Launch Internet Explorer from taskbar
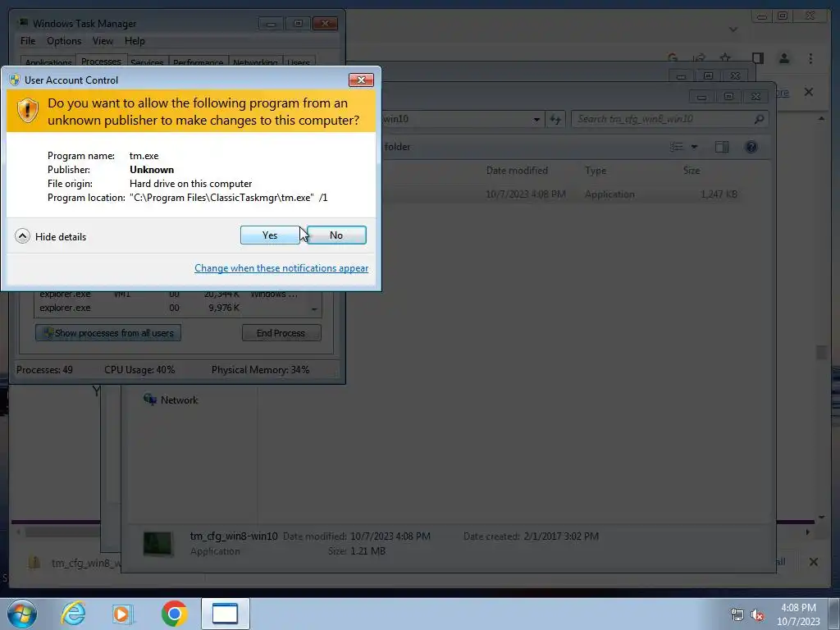The height and width of the screenshot is (630, 840). (x=73, y=614)
